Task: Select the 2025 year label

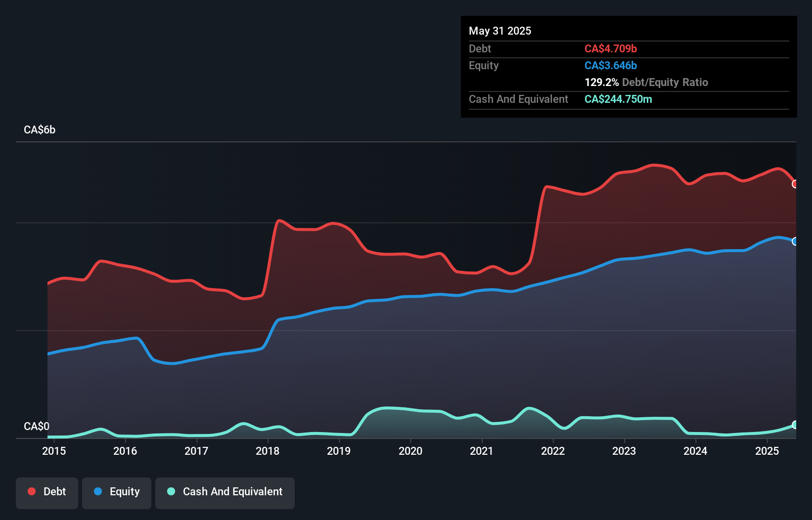Action: [767, 451]
